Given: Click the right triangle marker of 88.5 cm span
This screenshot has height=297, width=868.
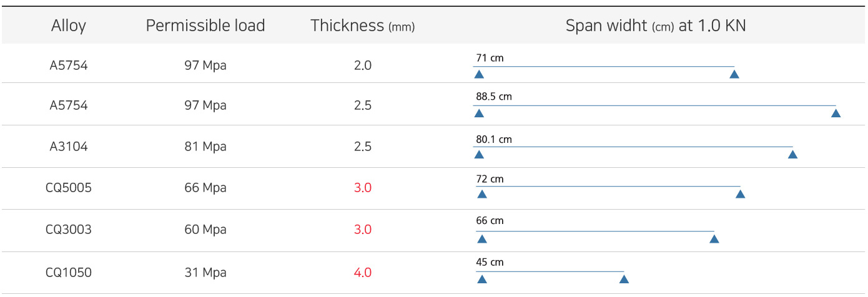Looking at the screenshot, I should pyautogui.click(x=836, y=113).
